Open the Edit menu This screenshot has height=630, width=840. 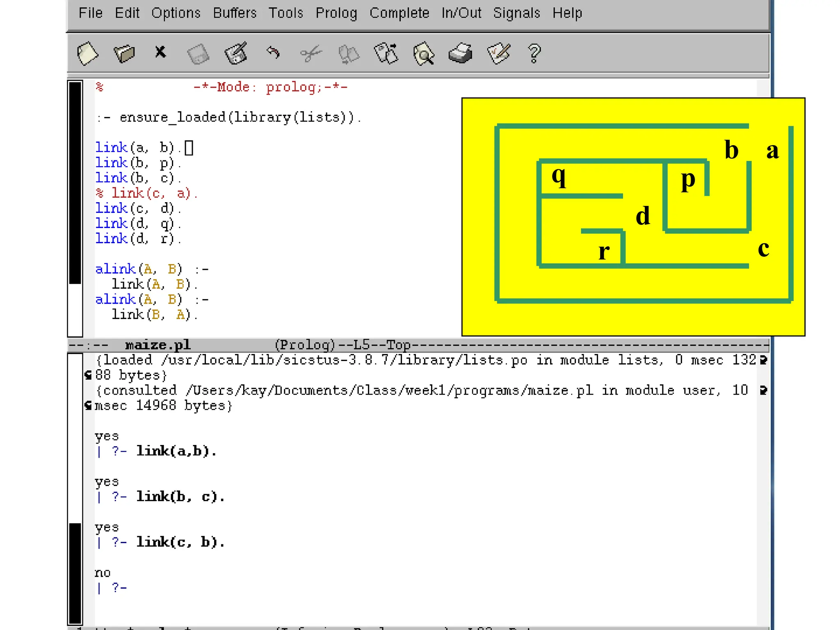[x=127, y=13]
